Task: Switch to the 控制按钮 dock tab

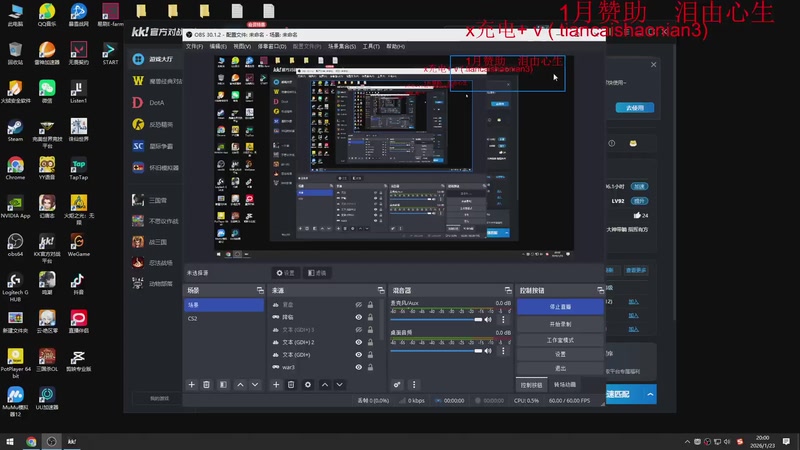Action: tap(531, 385)
